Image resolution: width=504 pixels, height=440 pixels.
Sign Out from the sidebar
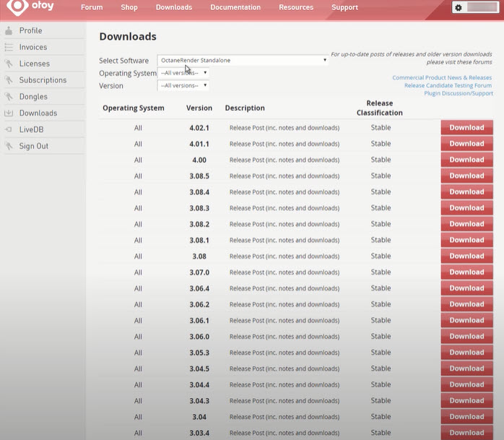34,146
